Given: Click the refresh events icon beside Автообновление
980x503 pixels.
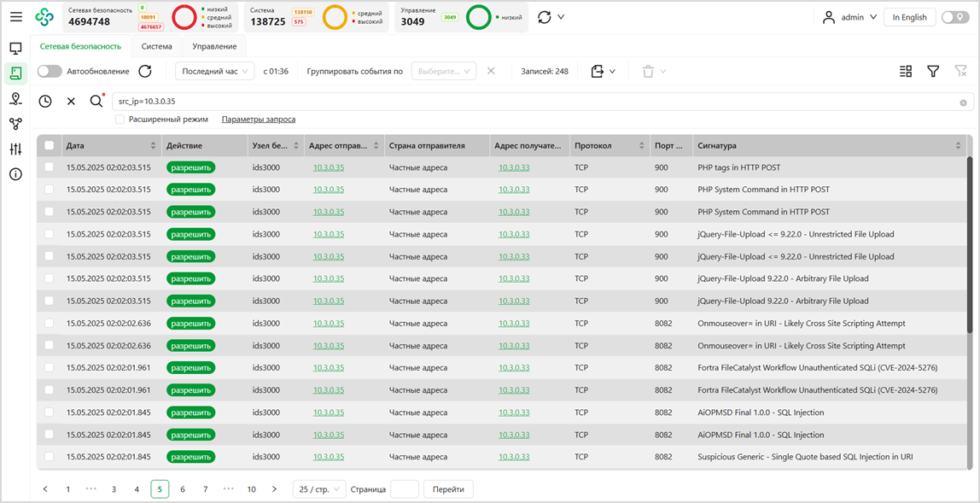Looking at the screenshot, I should 145,72.
